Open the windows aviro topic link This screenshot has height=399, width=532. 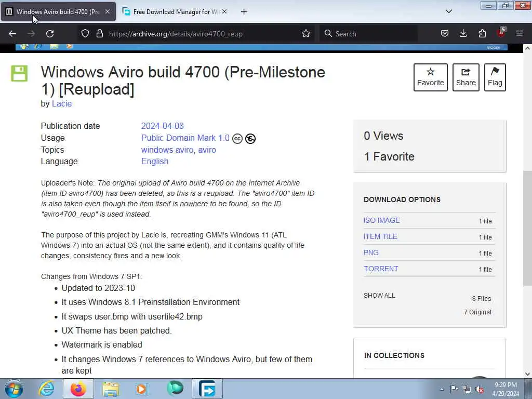click(x=167, y=150)
